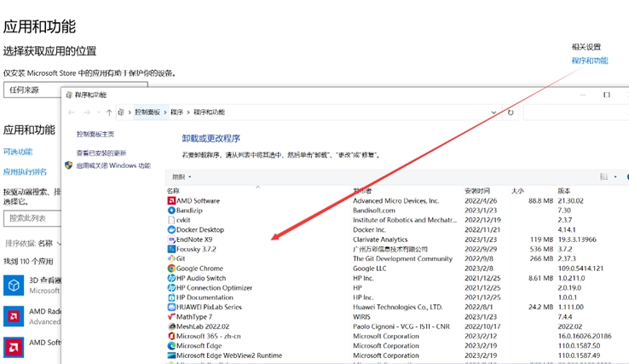
Task: Click the HP Connection Optimizer icon
Action: [171, 288]
